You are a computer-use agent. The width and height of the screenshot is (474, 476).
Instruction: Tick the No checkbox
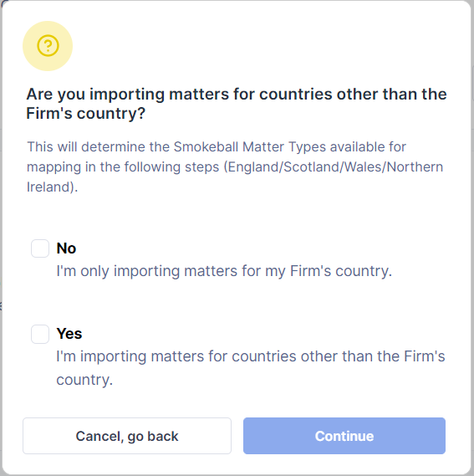tap(40, 248)
